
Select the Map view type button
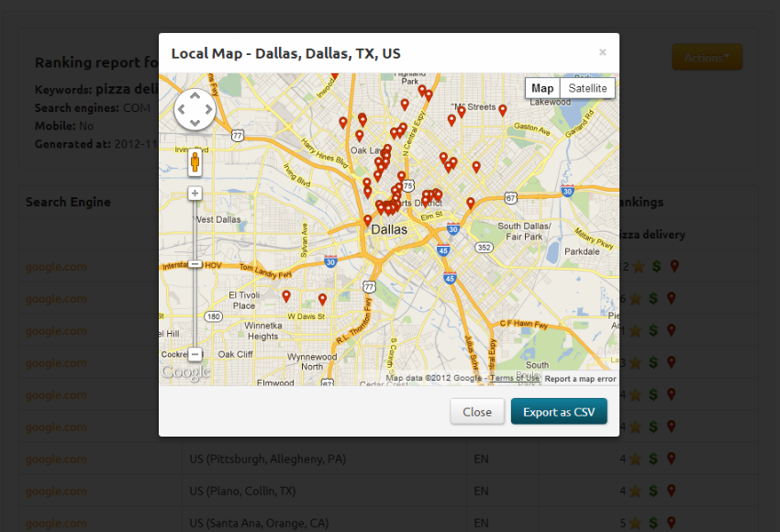tap(542, 88)
